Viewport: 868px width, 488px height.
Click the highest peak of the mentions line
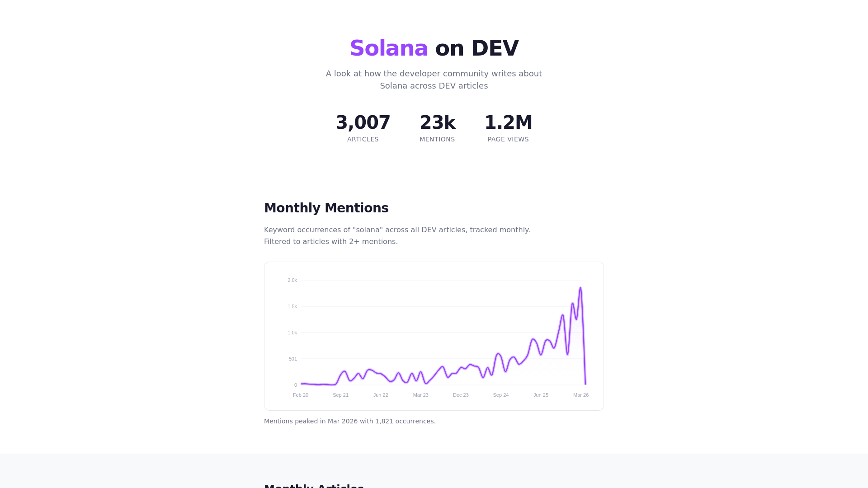(580, 288)
